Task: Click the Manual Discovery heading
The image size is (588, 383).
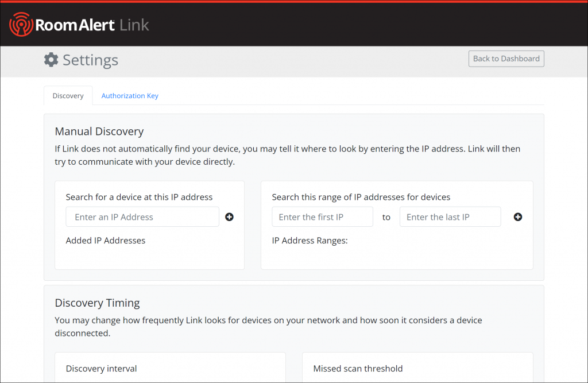Action: [x=99, y=131]
